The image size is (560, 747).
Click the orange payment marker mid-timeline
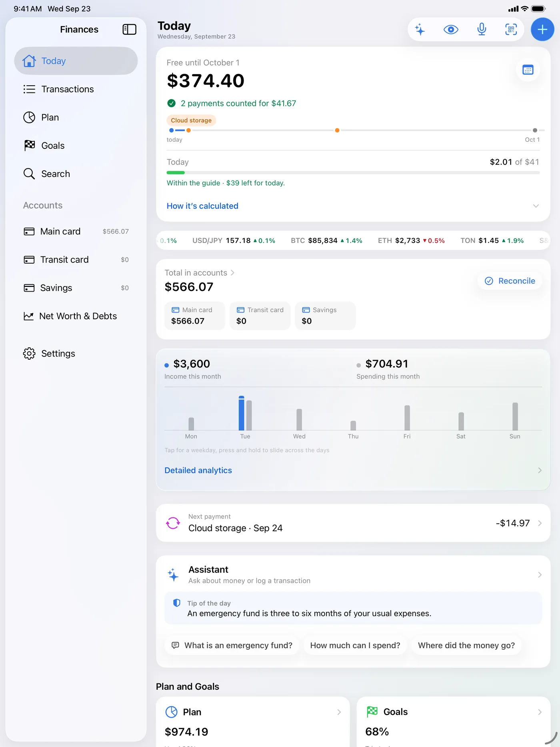coord(337,130)
